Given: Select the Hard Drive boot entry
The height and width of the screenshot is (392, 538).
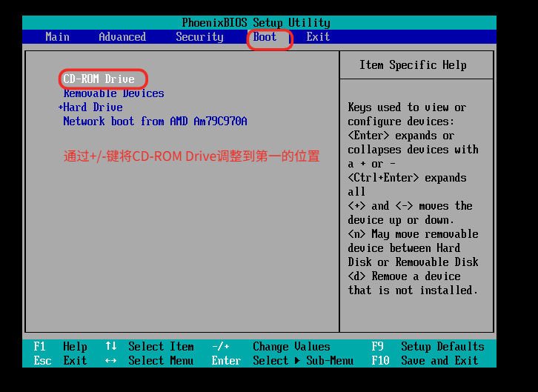Looking at the screenshot, I should click(93, 107).
